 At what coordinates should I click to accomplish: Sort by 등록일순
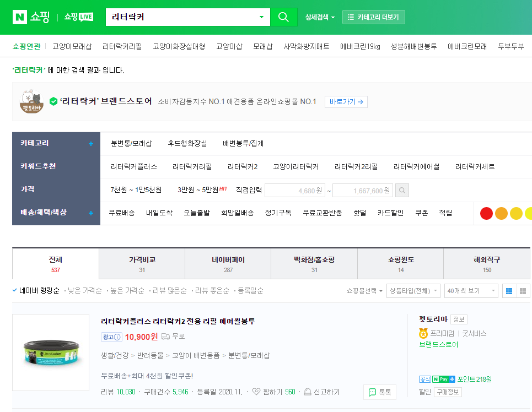250,291
